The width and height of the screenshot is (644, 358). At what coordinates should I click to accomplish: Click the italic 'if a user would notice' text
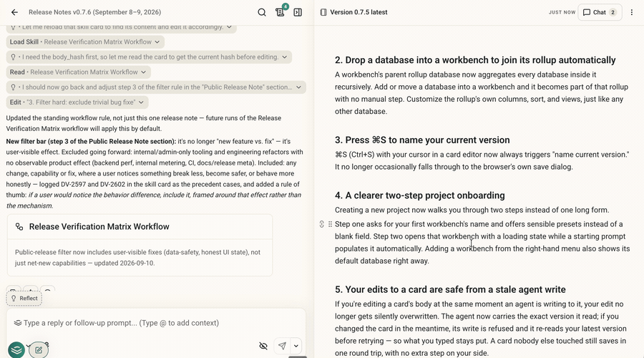point(154,200)
